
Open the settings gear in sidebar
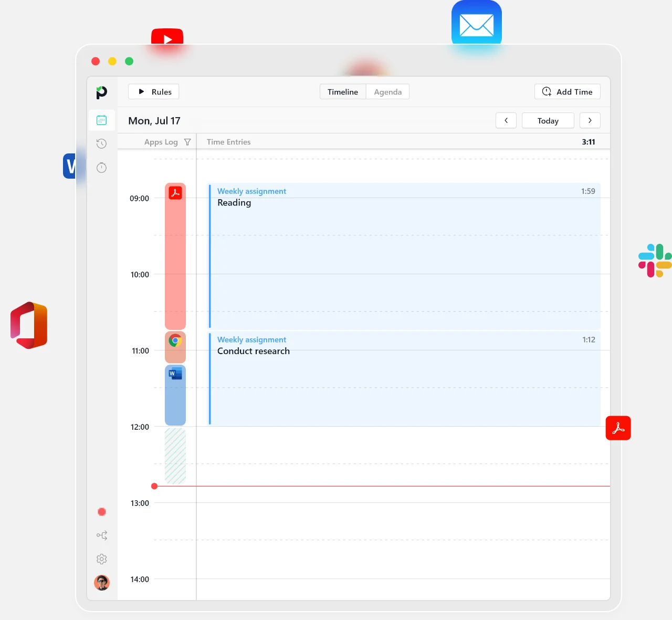pos(102,559)
